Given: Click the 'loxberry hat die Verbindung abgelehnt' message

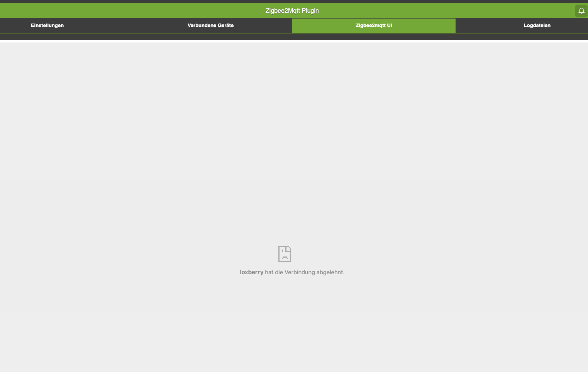Looking at the screenshot, I should pos(292,272).
